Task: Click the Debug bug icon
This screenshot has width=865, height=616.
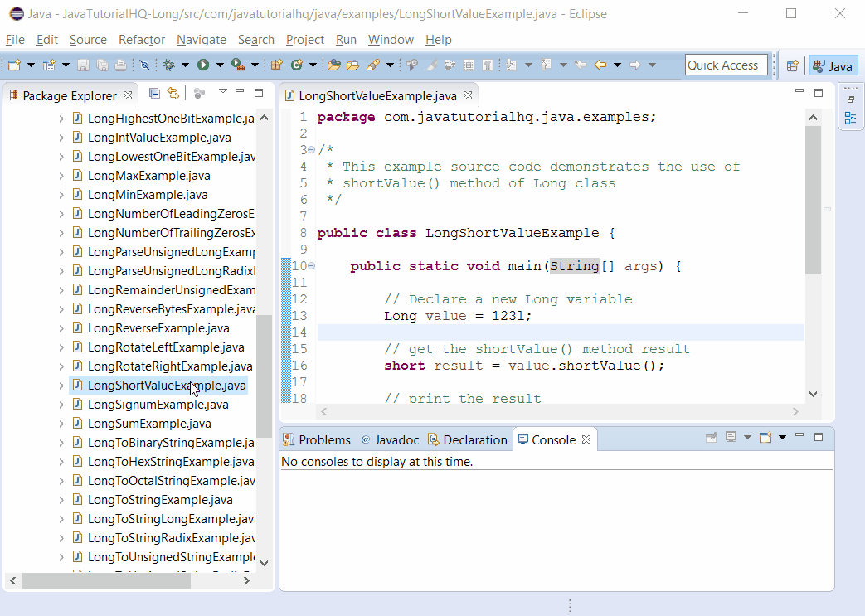Action: point(169,65)
